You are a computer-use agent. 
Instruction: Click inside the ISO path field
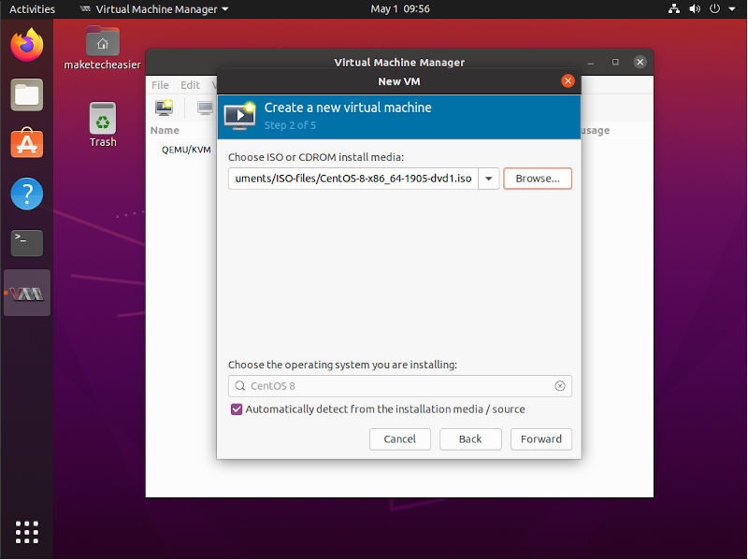[355, 178]
